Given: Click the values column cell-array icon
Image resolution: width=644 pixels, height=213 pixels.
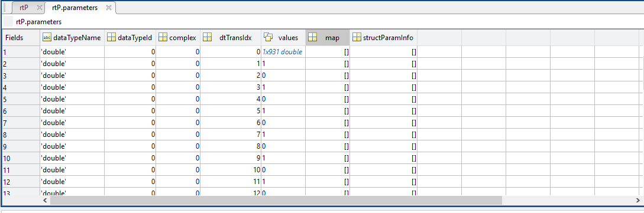Looking at the screenshot, I should [268, 38].
